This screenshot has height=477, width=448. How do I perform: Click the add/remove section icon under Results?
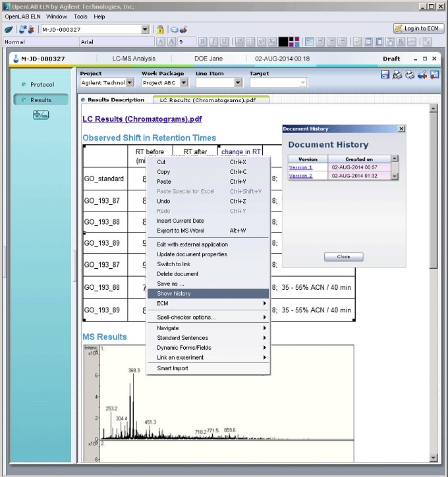point(41,115)
